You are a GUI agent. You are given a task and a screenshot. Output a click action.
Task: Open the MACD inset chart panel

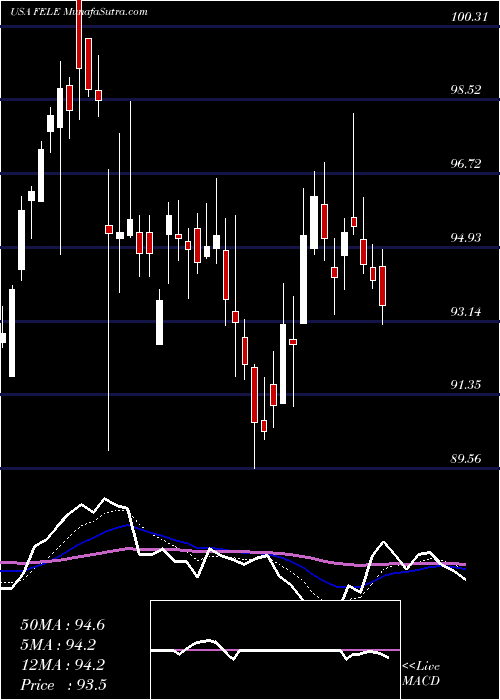275,650
